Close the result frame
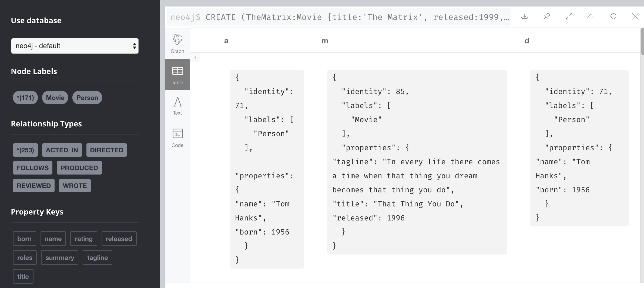Screen dimensions: 644x288 coord(635,16)
